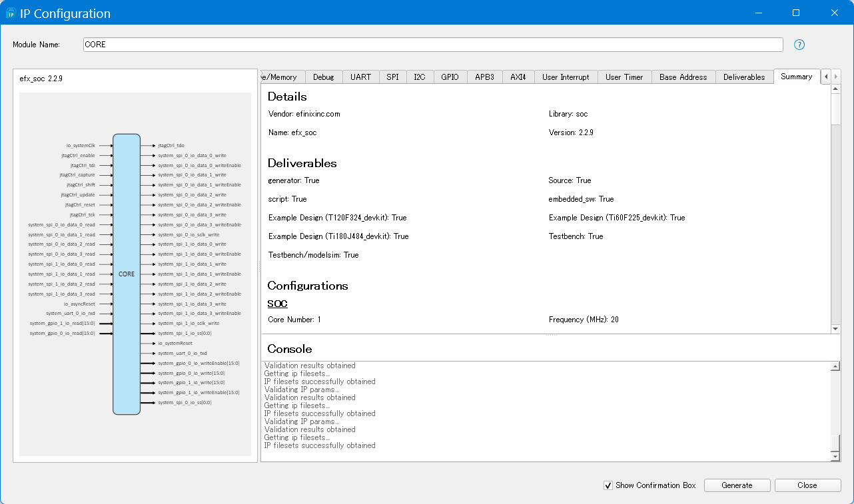Open the UART tab
The image size is (854, 504).
coord(360,77)
